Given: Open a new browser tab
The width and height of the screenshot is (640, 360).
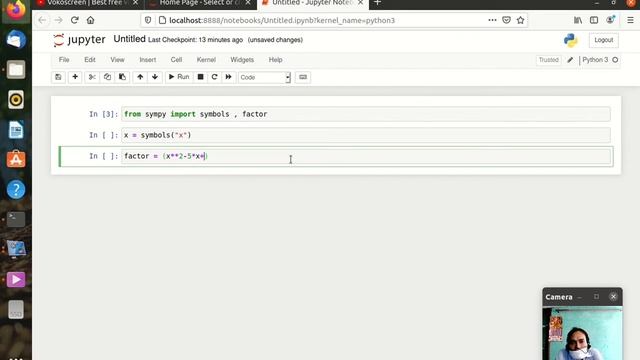Looking at the screenshot, I should [x=377, y=3].
